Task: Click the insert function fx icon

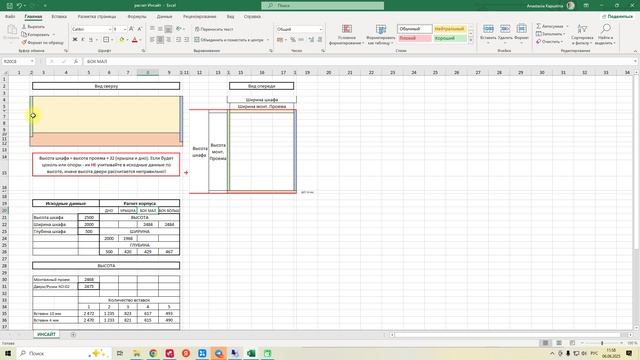Action: tap(76, 61)
